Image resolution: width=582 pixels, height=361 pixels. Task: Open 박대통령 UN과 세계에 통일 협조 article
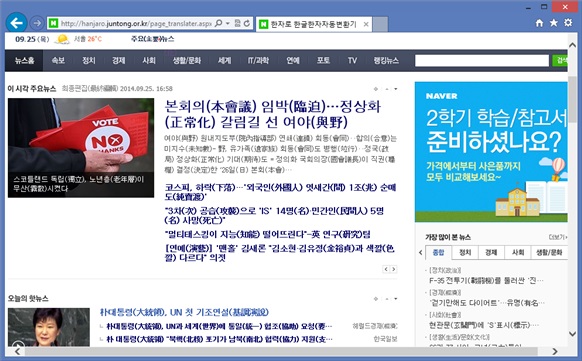(x=219, y=326)
